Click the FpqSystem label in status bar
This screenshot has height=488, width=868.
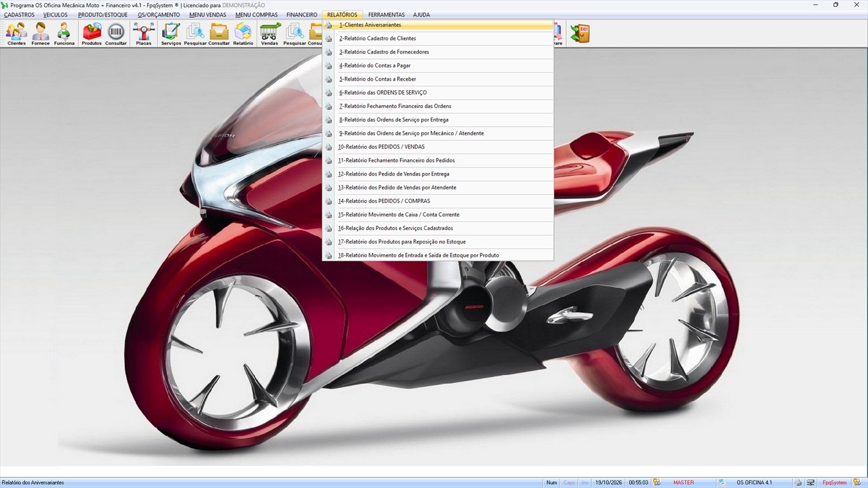pos(834,483)
